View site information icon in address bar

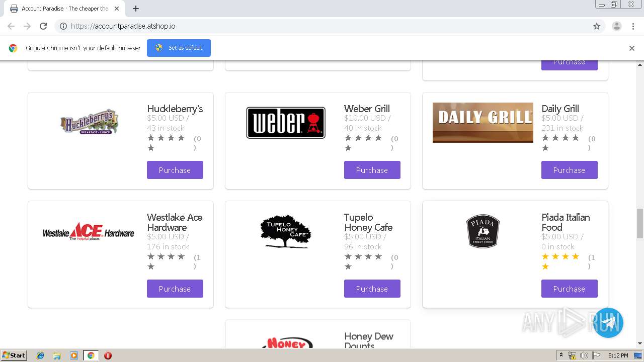pyautogui.click(x=63, y=26)
